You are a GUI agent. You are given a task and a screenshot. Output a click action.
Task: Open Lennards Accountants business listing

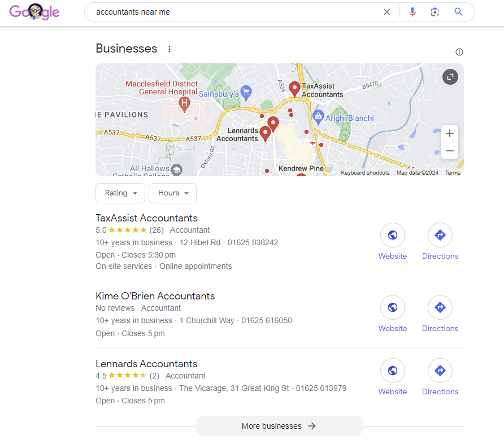[x=146, y=363]
